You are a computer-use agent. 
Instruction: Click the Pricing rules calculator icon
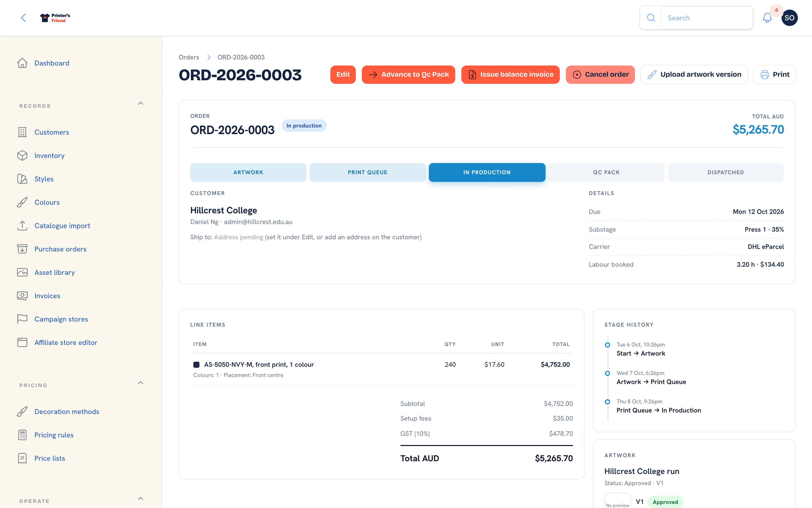pyautogui.click(x=22, y=435)
